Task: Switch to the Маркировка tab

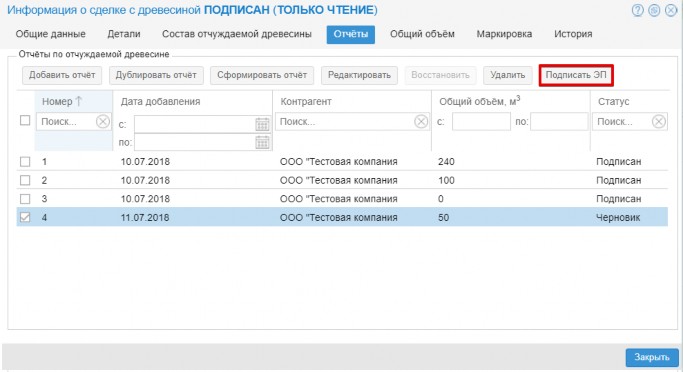Action: coord(504,34)
